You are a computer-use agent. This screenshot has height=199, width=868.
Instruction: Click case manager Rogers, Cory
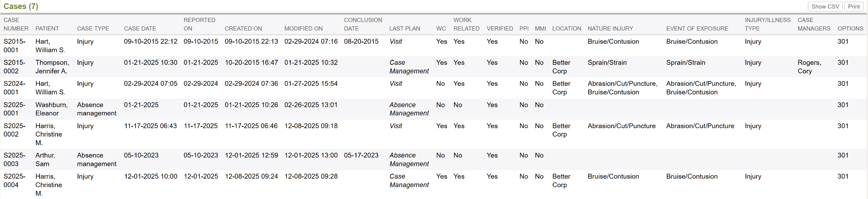(x=809, y=67)
